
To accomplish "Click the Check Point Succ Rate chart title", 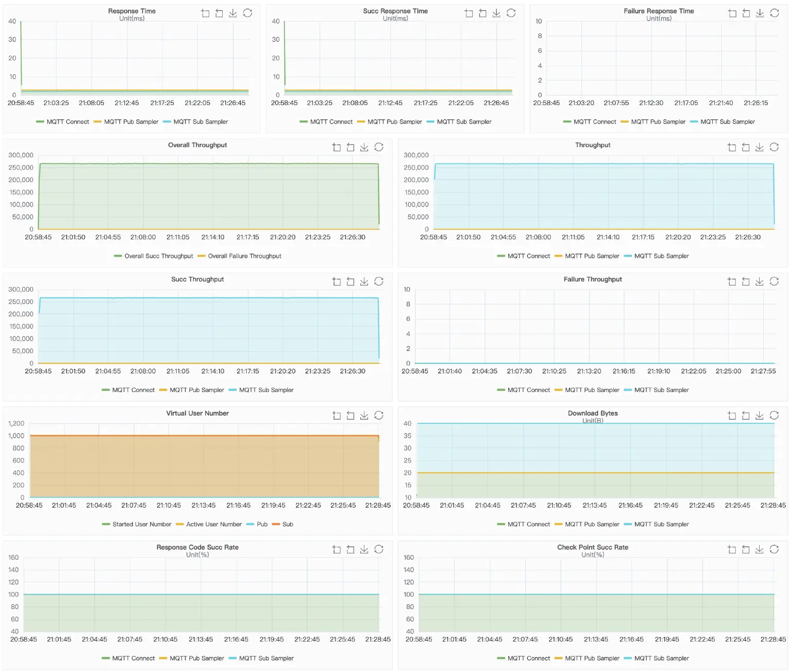I will click(592, 547).
